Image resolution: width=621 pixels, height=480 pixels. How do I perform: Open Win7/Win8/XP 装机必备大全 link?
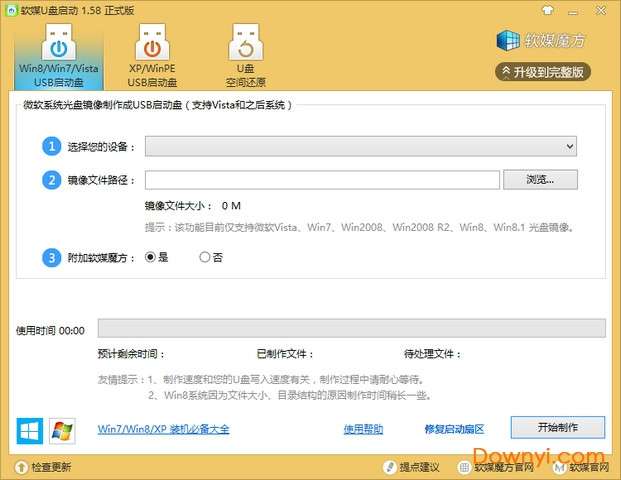click(163, 429)
